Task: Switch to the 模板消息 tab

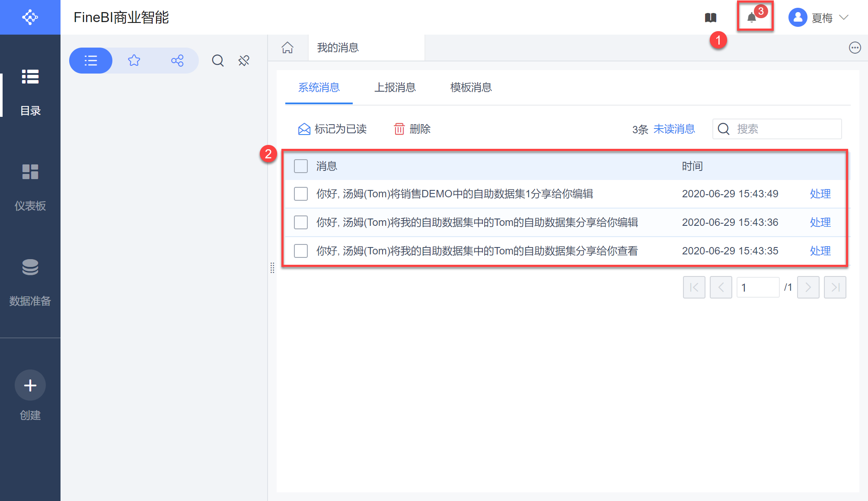Action: point(471,87)
